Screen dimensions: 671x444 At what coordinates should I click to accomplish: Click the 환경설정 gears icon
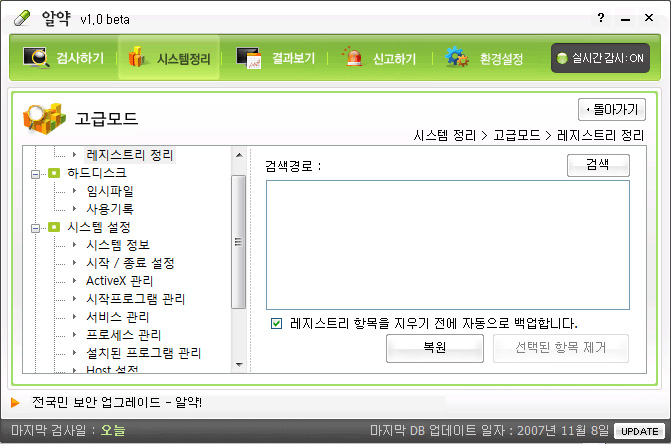(x=457, y=57)
